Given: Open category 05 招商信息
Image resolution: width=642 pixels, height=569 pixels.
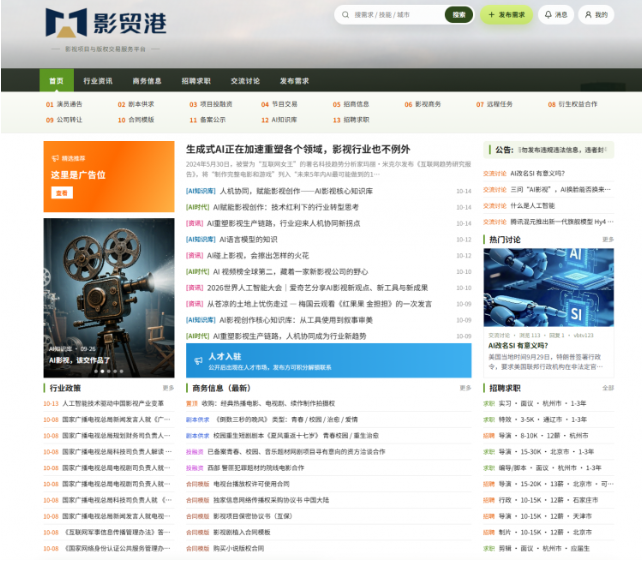Looking at the screenshot, I should 351,104.
